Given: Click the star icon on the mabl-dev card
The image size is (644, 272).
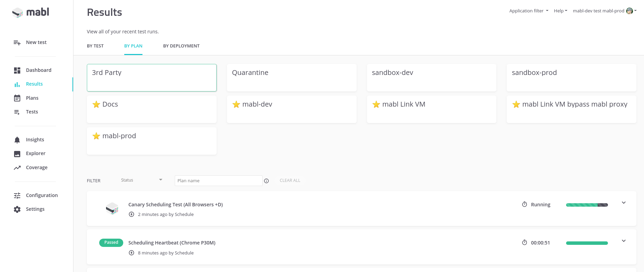Looking at the screenshot, I should (x=236, y=104).
